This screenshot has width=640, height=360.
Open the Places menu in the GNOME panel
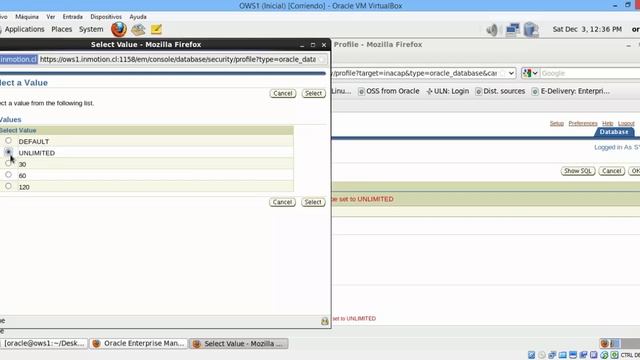point(62,29)
